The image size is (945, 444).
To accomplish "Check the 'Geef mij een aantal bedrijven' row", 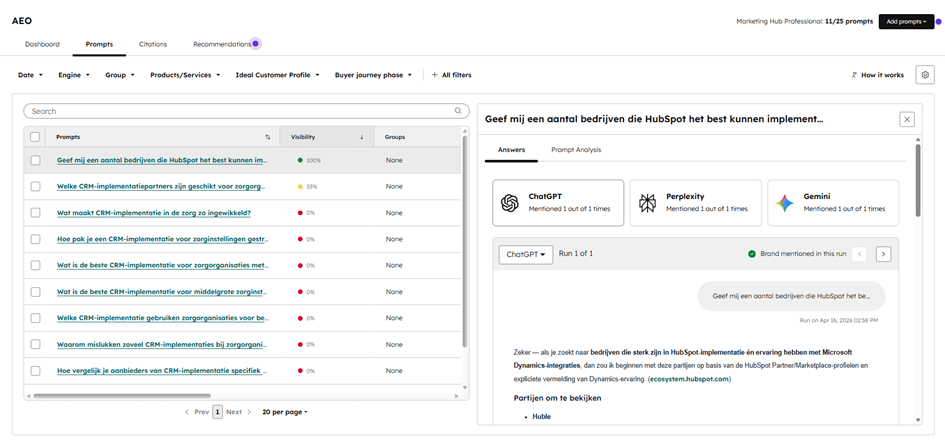I will [x=35, y=160].
